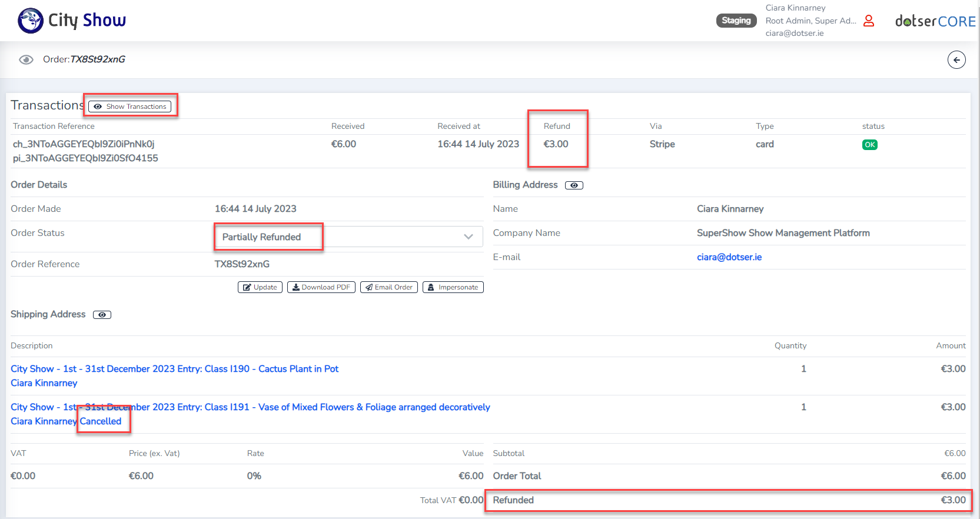
Task: Download the order PDF
Action: 321,287
